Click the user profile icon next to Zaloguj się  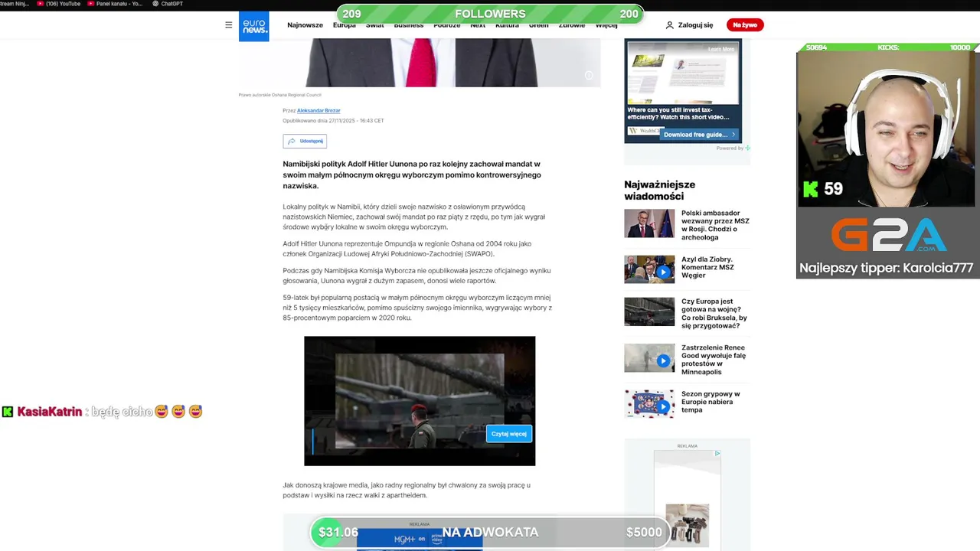[669, 25]
